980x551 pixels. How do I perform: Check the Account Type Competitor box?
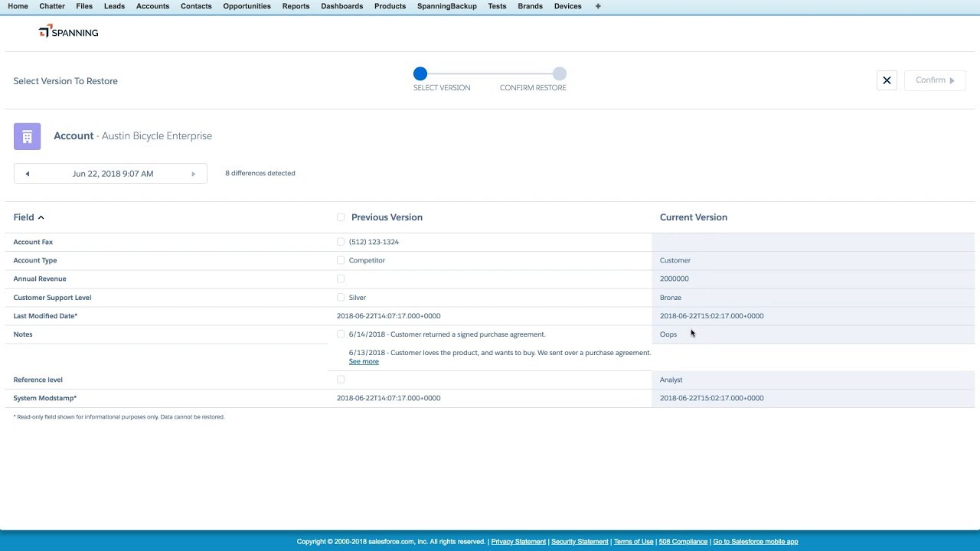[341, 260]
